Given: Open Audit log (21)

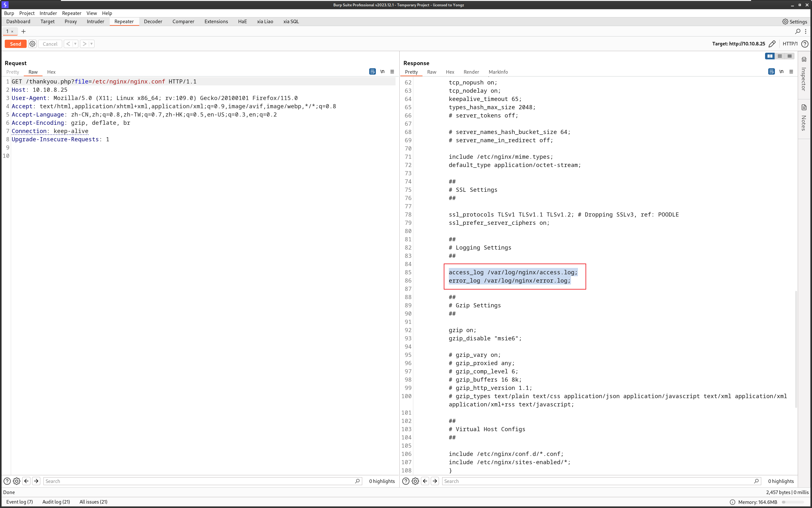Looking at the screenshot, I should pos(56,502).
